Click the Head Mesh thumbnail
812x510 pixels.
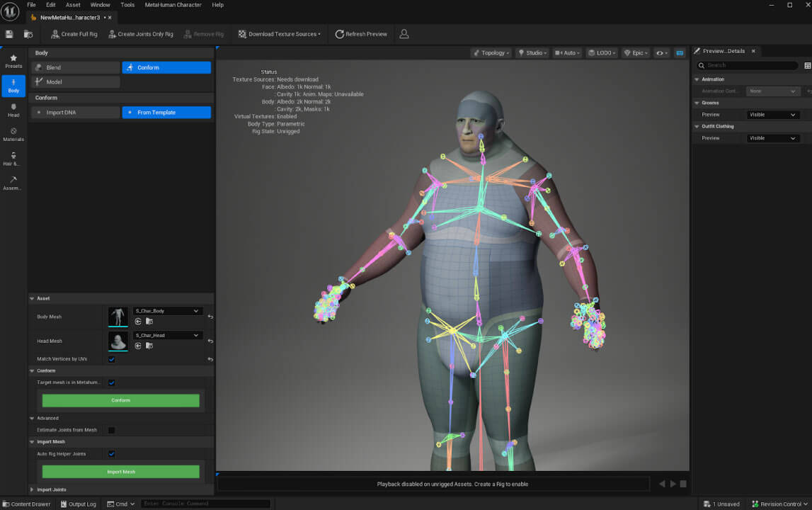[x=118, y=341]
